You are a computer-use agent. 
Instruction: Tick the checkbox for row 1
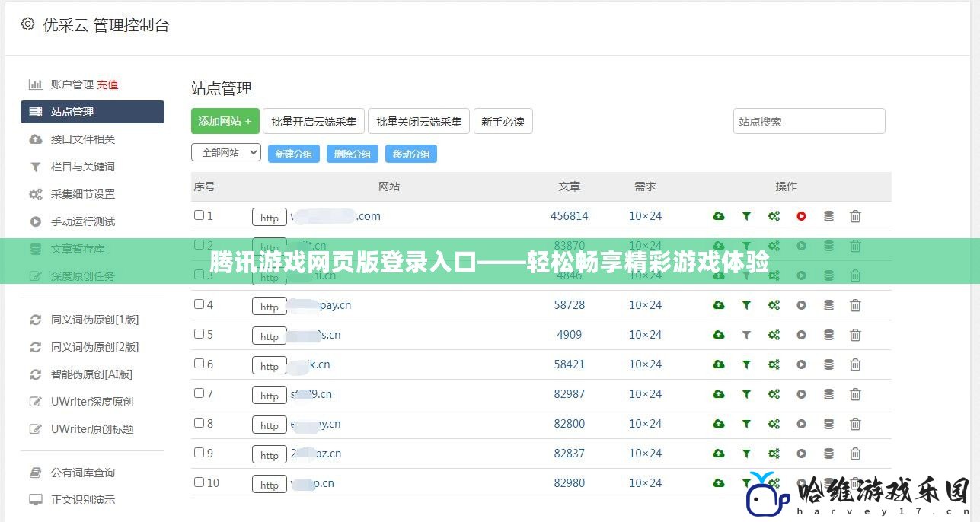click(x=199, y=215)
